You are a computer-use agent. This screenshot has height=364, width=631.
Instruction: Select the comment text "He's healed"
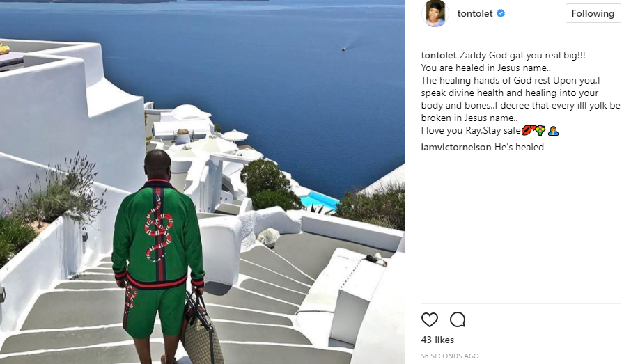[519, 148]
